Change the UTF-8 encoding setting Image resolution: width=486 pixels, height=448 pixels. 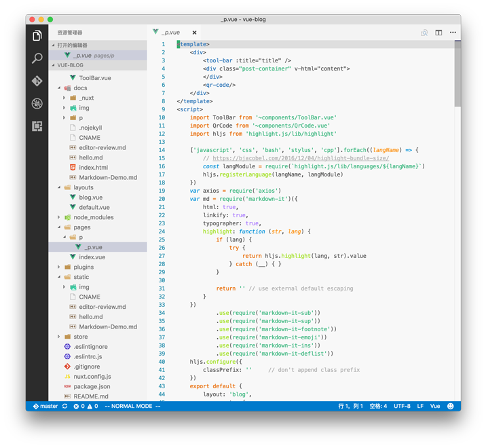402,406
